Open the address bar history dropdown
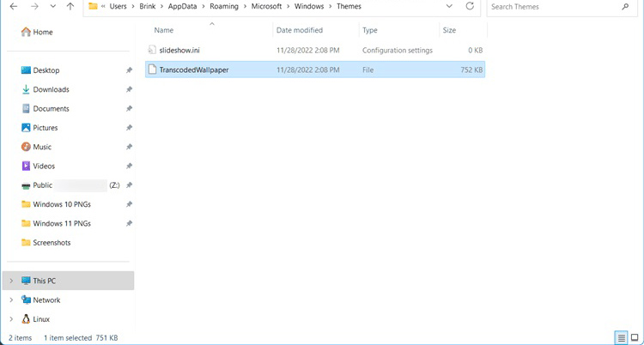This screenshot has width=644, height=345. pos(449,7)
